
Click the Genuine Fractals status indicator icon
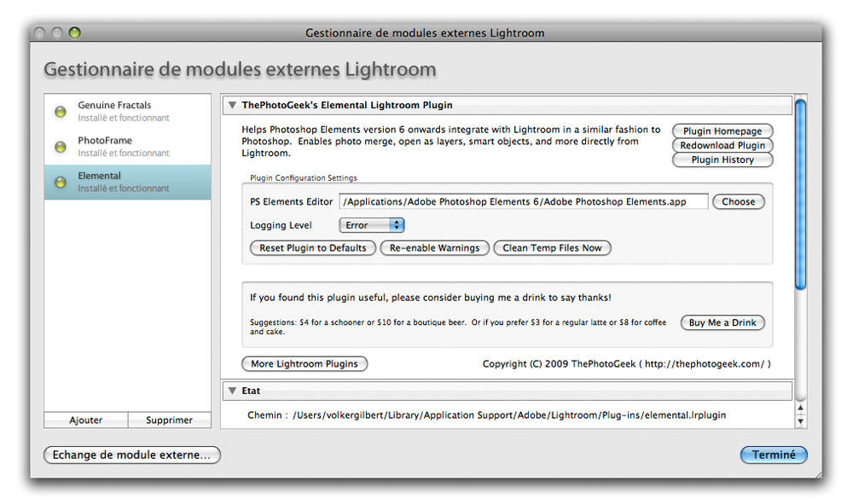click(x=61, y=112)
